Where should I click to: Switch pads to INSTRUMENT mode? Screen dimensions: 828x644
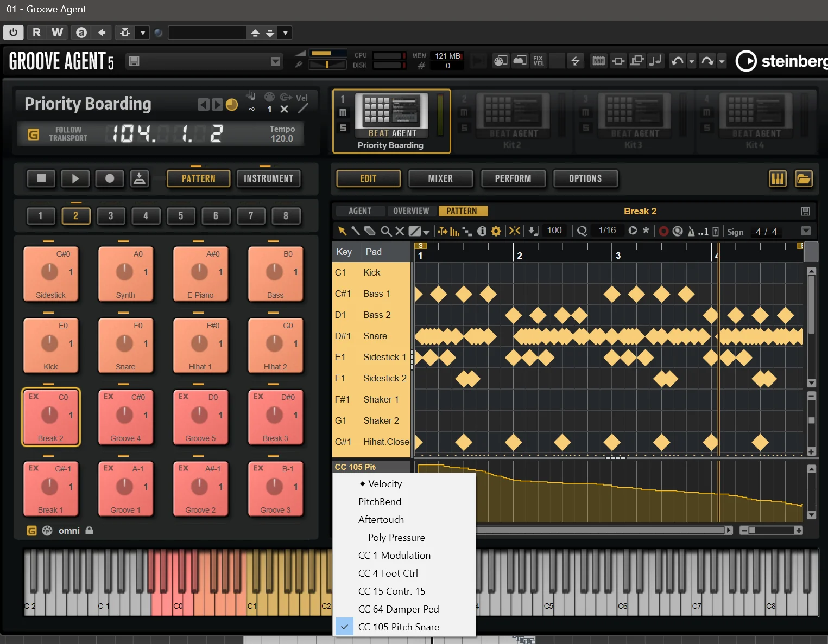(268, 178)
